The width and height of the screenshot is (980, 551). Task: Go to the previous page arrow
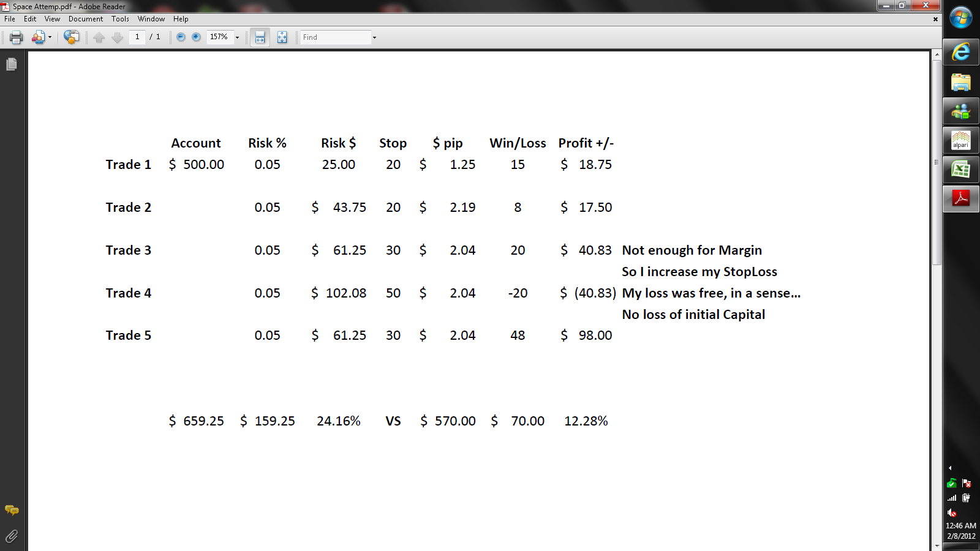click(x=99, y=37)
